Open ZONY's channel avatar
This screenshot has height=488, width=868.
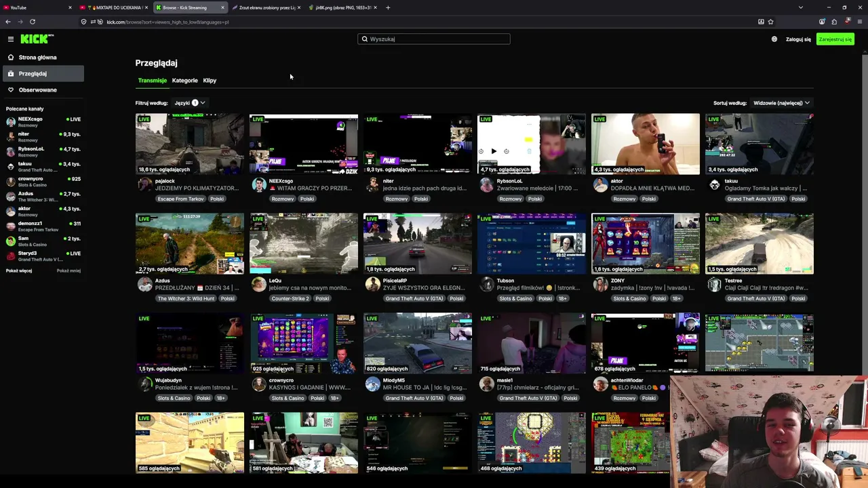coord(601,285)
